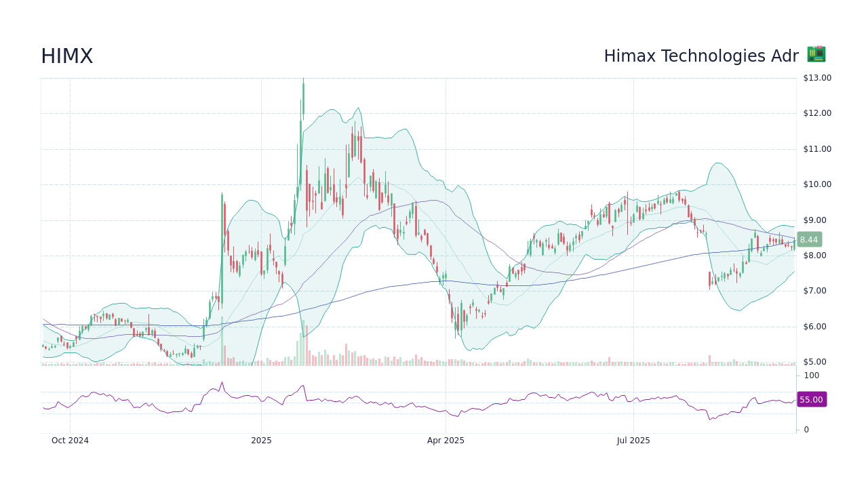Click the $6.00 price axis label
This screenshot has height=488, width=868.
[815, 327]
